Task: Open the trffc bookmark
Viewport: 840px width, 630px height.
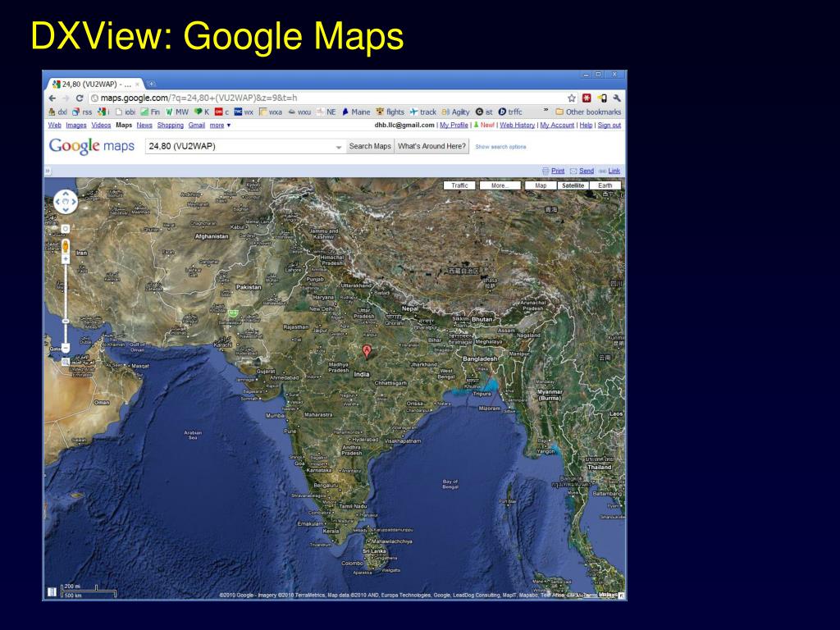Action: click(x=510, y=112)
